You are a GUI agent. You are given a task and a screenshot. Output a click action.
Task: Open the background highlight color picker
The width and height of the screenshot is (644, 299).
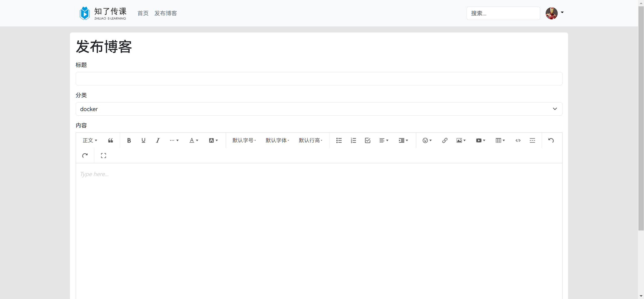click(213, 140)
